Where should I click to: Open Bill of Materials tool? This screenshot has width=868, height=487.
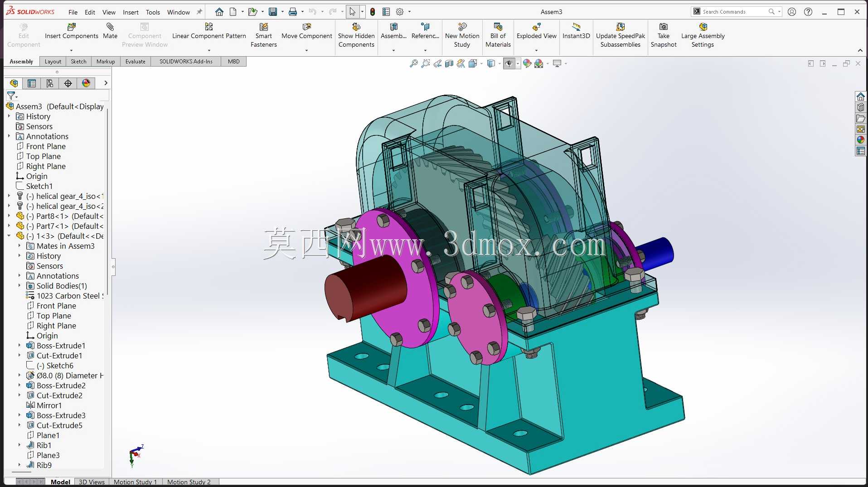[x=498, y=35]
